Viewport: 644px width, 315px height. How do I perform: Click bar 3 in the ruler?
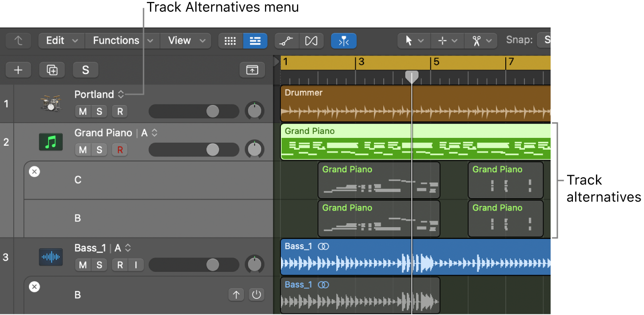pyautogui.click(x=361, y=62)
